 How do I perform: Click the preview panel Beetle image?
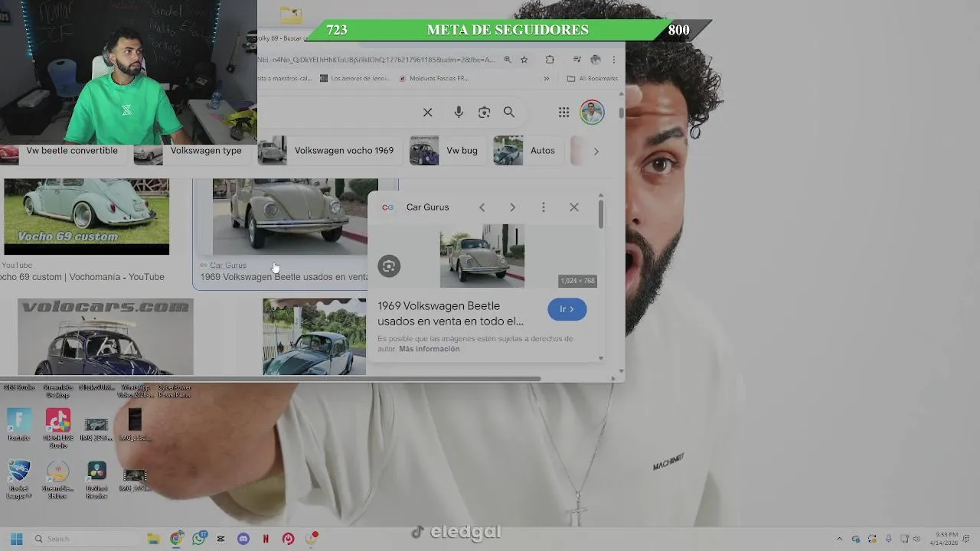click(x=482, y=256)
